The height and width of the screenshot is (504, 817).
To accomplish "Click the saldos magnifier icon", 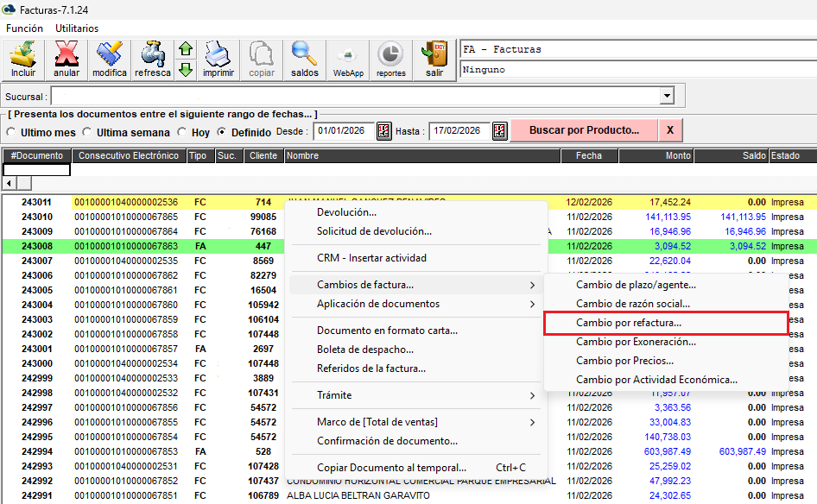I will (x=304, y=60).
